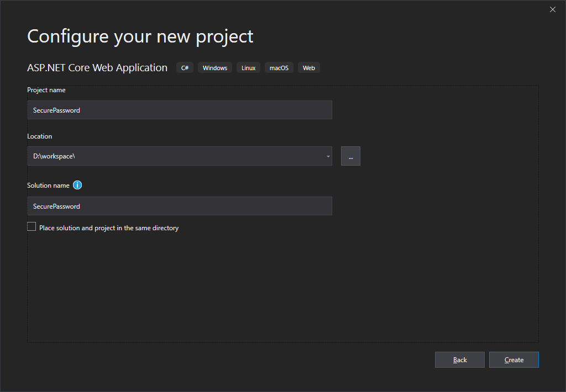Go Back to the previous step
The width and height of the screenshot is (566, 392).
pos(459,359)
